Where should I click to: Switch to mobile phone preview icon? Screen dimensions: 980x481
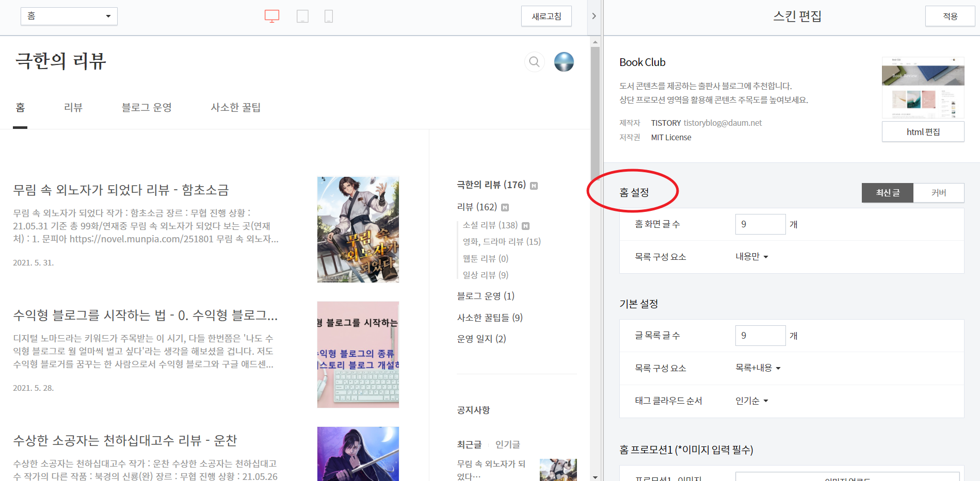[x=328, y=16]
